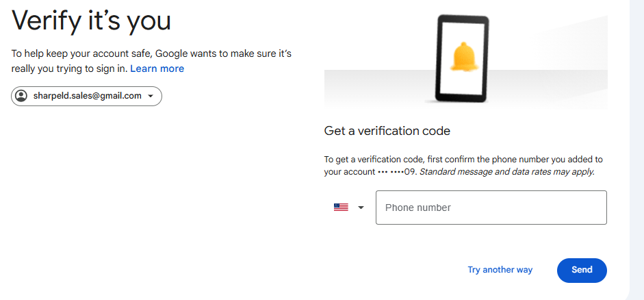Expand the account switcher caret next to email
Image resolution: width=644 pixels, height=300 pixels.
pos(151,96)
